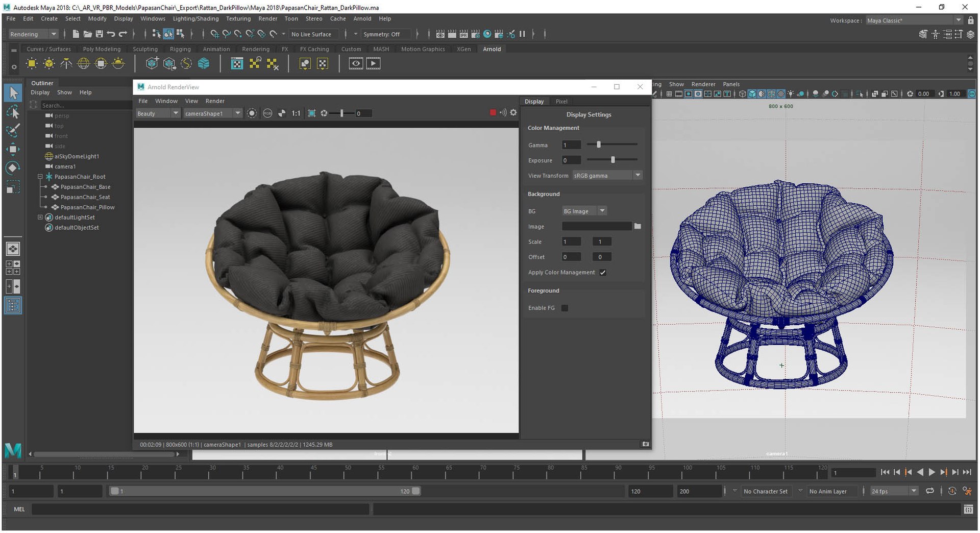980x533 pixels.
Task: Activate the Scale tool in toolbox
Action: tap(13, 187)
